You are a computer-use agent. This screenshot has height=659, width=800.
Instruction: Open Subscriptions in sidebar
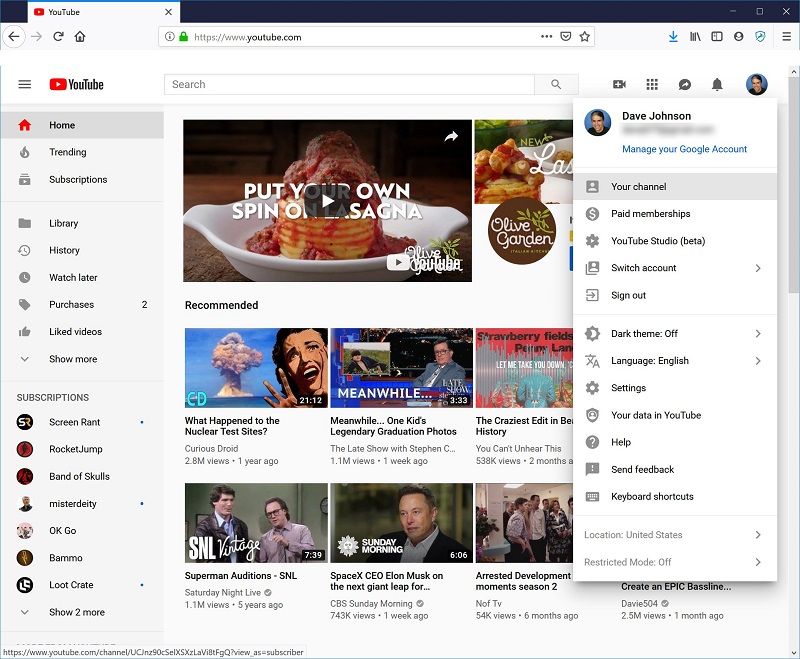[82, 180]
